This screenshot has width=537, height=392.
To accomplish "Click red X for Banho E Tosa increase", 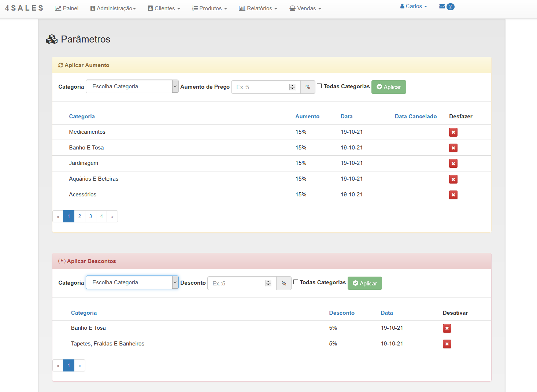I will [453, 148].
